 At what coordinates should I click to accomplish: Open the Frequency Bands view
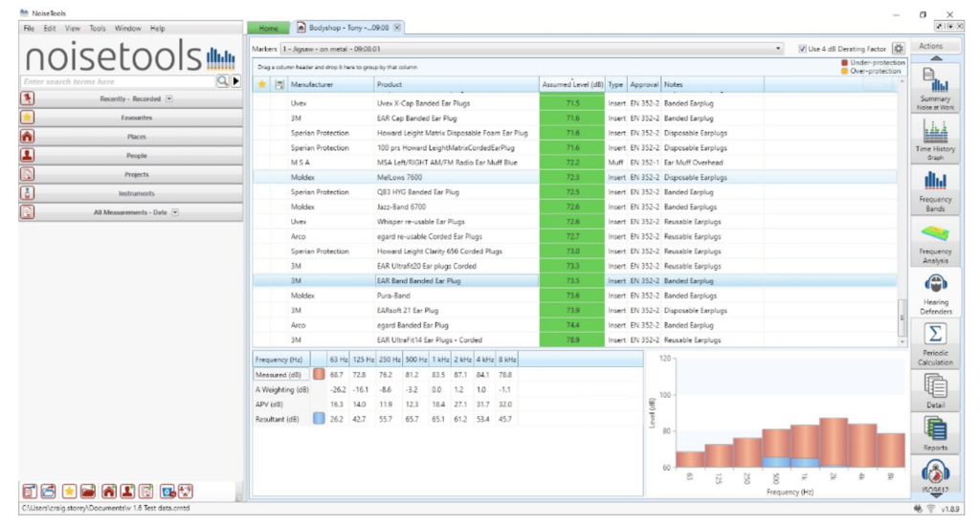coord(934,190)
